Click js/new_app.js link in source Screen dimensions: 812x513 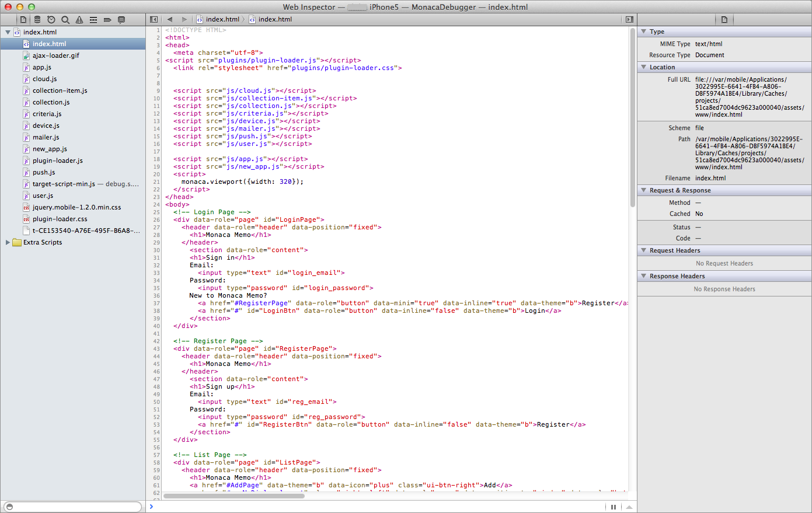(253, 166)
